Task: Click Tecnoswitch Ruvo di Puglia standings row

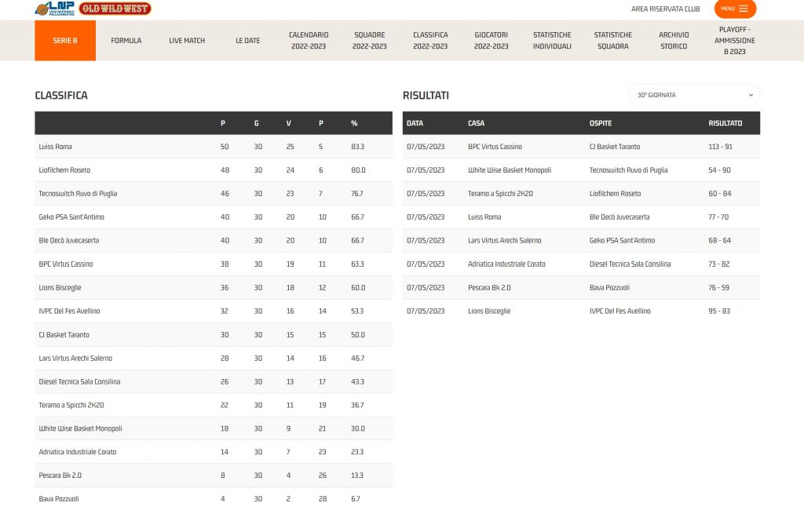Action: [214, 194]
